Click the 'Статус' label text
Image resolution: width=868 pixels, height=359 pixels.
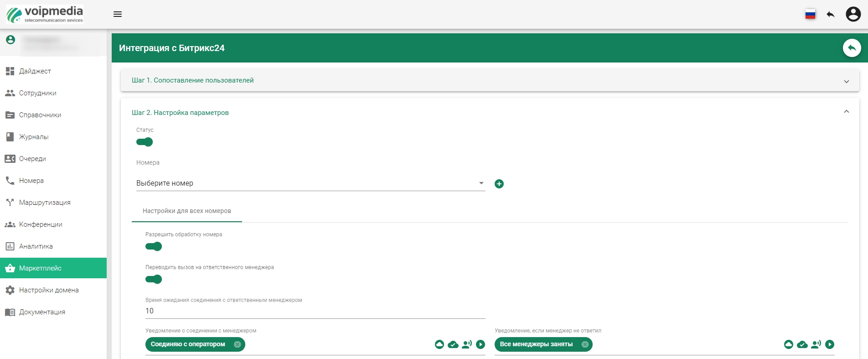pos(145,130)
